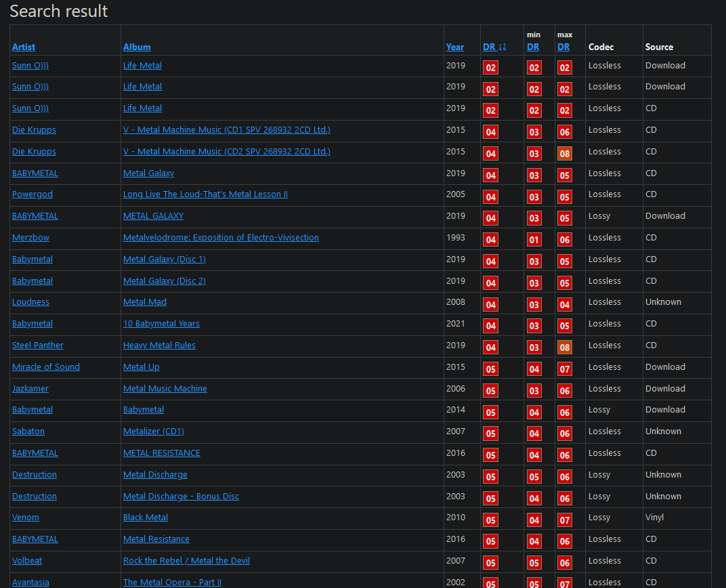
Task: Open Long Live The Loud-That's Metal Lesson II
Action: coord(205,194)
